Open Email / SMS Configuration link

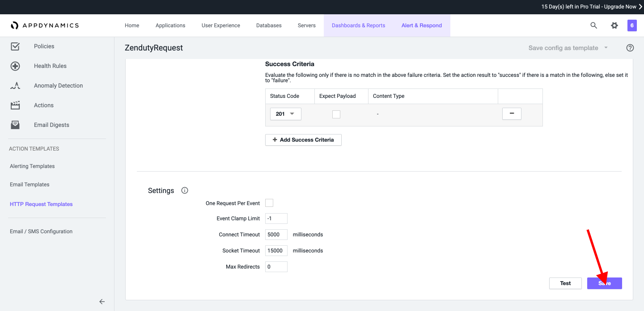pos(41,231)
